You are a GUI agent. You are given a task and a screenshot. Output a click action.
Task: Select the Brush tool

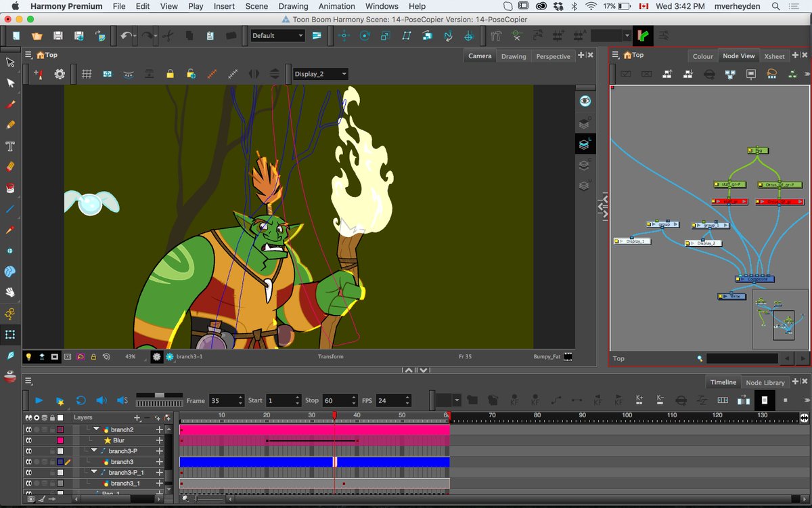click(x=10, y=104)
